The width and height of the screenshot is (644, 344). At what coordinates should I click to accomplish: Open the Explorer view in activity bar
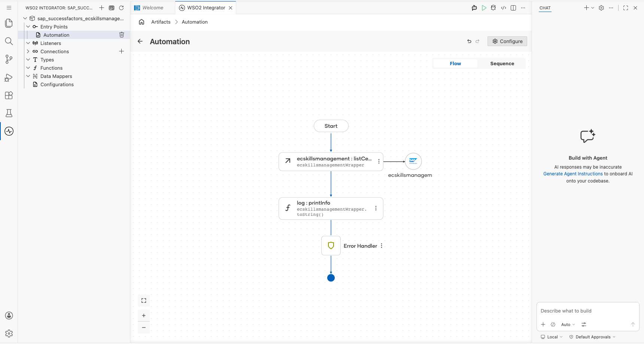coord(9,23)
